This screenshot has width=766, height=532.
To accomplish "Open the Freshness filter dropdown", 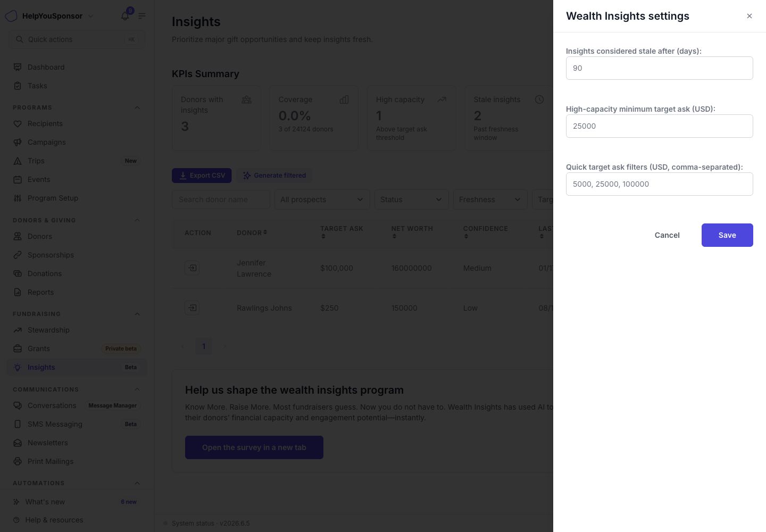I will (x=490, y=199).
